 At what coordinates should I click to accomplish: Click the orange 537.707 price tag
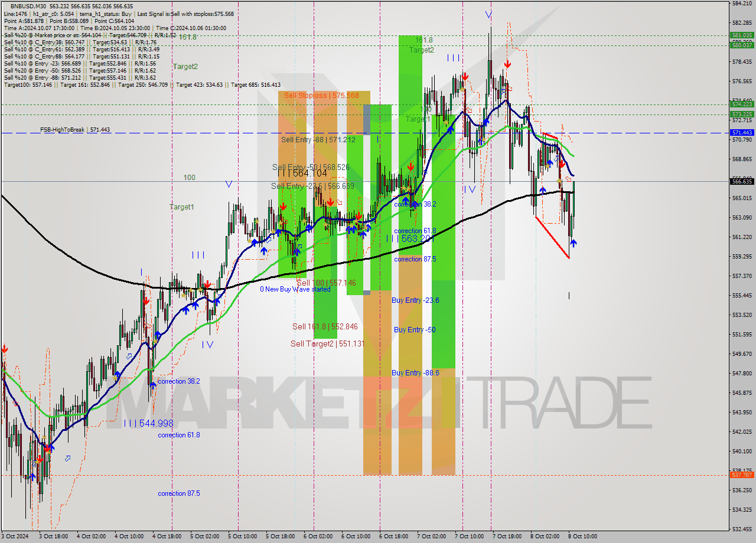click(x=742, y=475)
